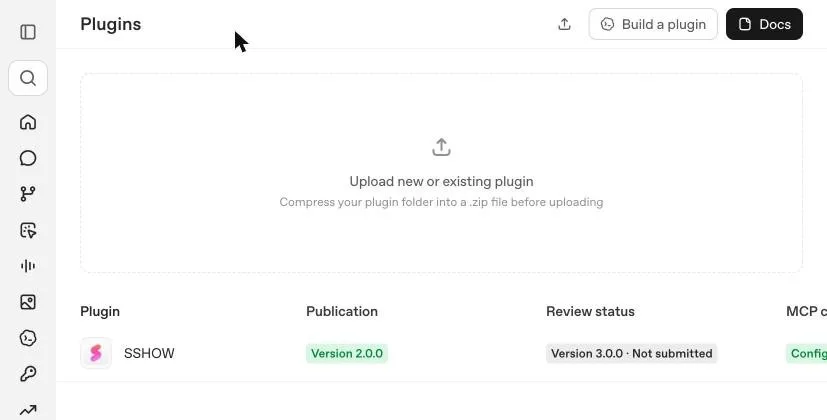Open the SSHOW plugin row name
Viewport: 827px width, 420px height.
coord(149,354)
